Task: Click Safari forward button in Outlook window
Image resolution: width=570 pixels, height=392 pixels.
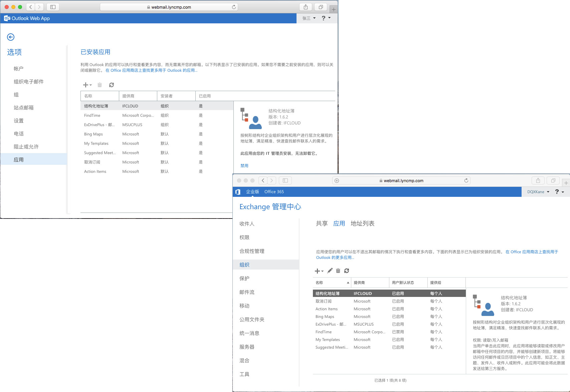Action: coord(39,7)
